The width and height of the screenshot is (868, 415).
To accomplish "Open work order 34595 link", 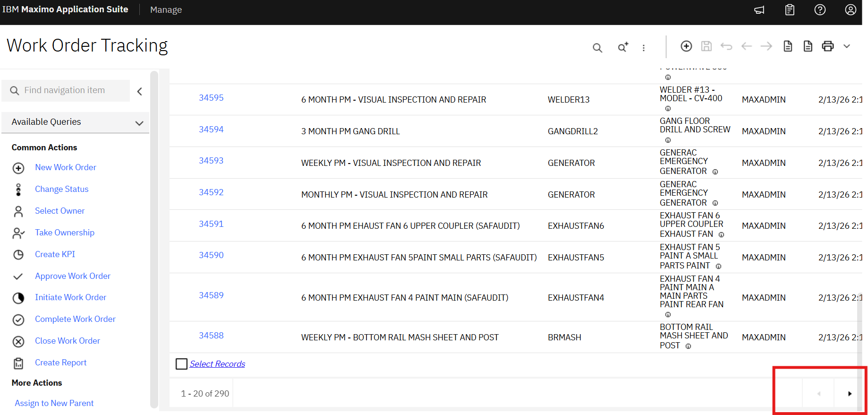I will (x=211, y=98).
